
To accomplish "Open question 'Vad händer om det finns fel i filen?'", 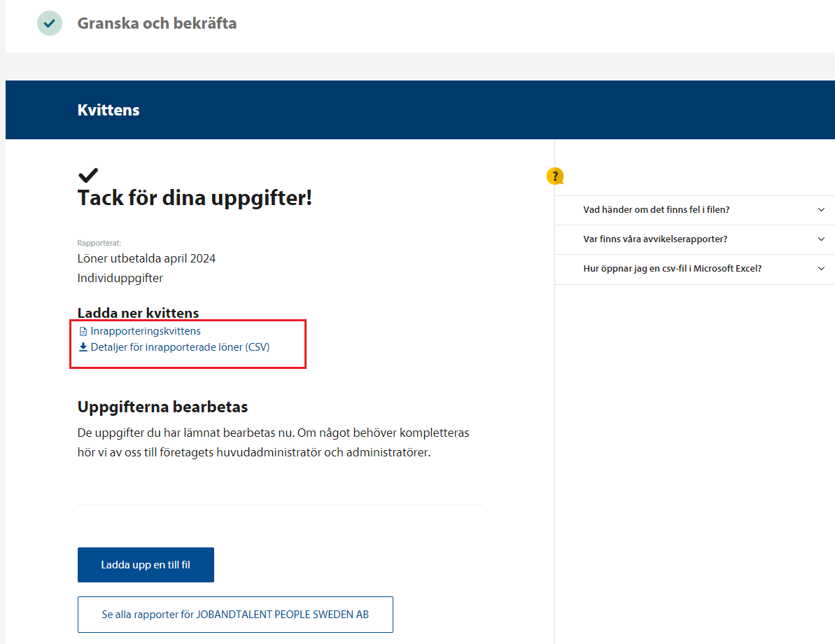I will tap(656, 210).
